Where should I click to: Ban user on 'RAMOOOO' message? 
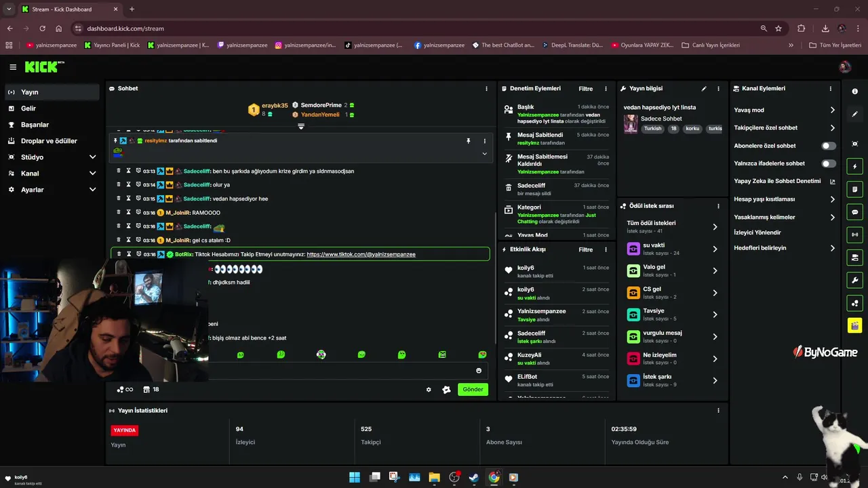coord(138,212)
